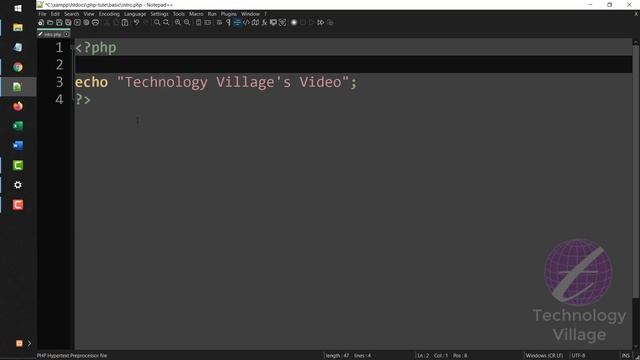Show the Document Map panel icon
Image resolution: width=640 pixels, height=360 pixels.
(x=255, y=22)
